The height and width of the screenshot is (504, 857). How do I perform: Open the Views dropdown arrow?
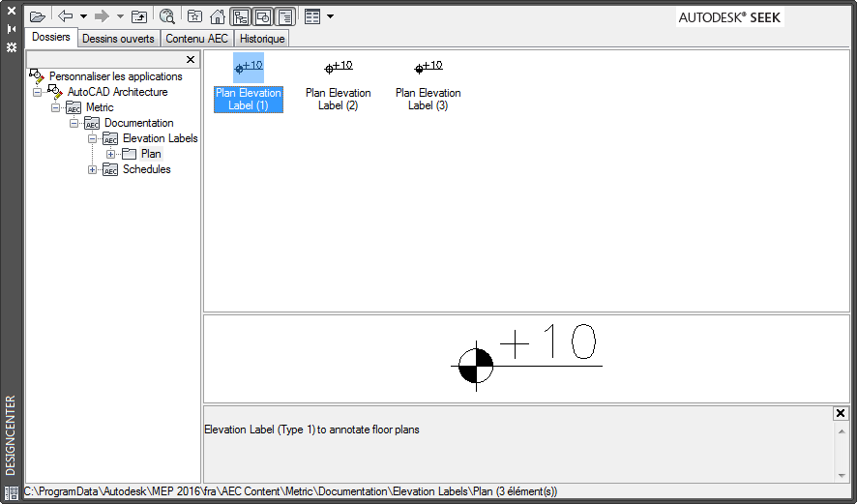[330, 16]
